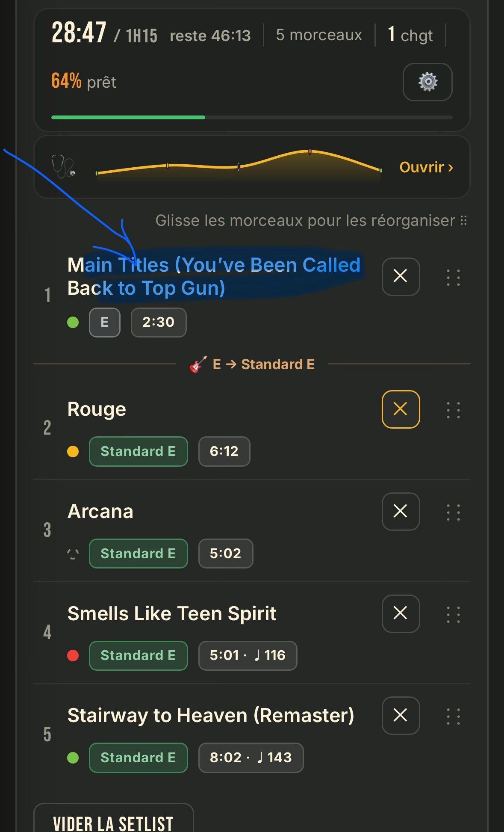The width and height of the screenshot is (504, 832).
Task: Click the stethoscope diagnostic icon
Action: (63, 166)
